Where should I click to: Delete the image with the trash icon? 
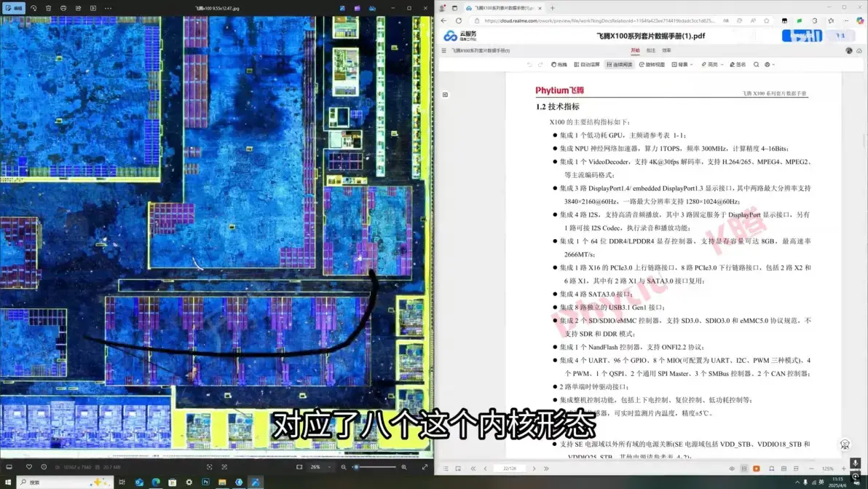[48, 8]
